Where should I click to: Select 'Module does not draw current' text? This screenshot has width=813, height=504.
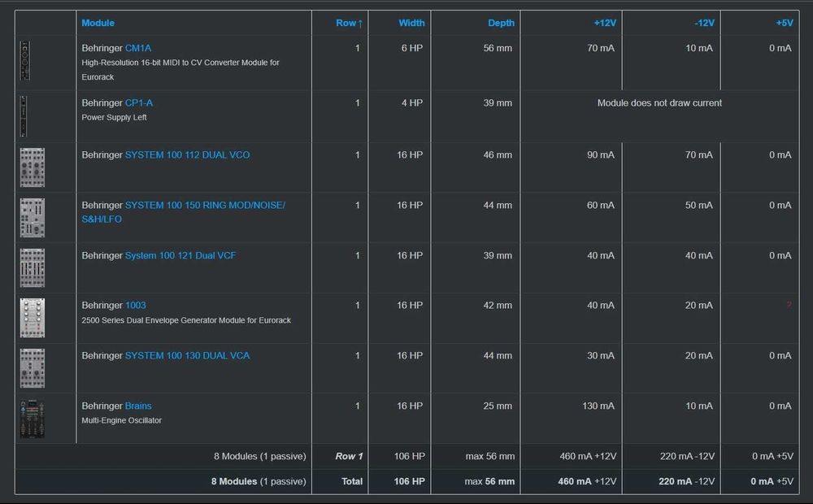click(x=659, y=103)
